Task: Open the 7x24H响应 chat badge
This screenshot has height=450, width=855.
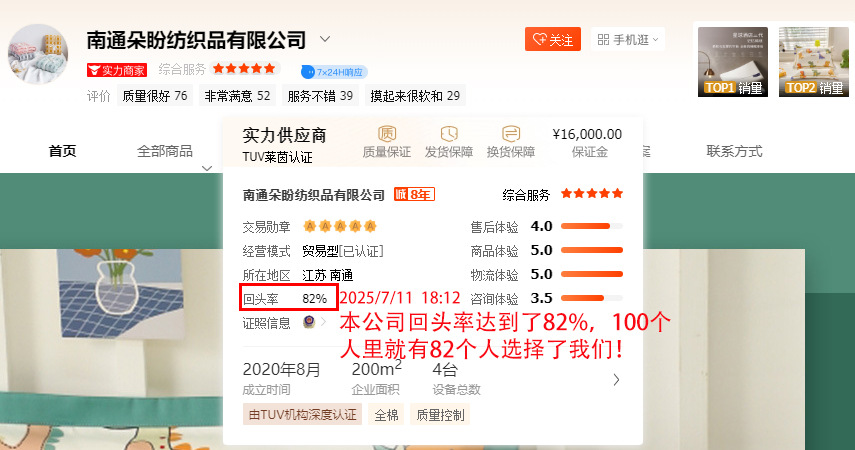Action: (x=334, y=71)
